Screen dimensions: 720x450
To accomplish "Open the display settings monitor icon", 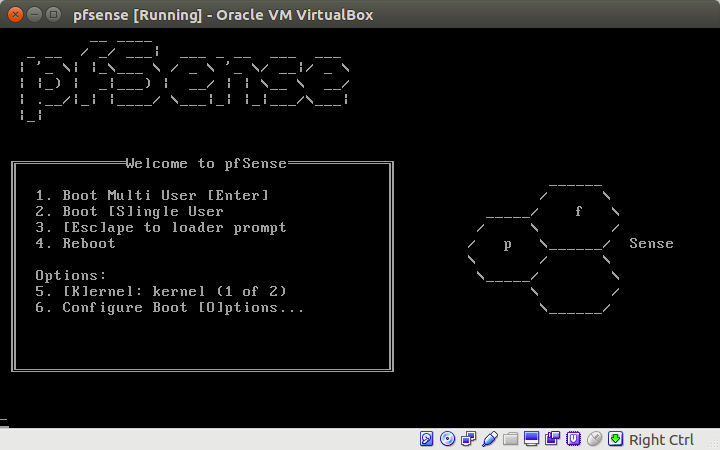I will point(531,439).
